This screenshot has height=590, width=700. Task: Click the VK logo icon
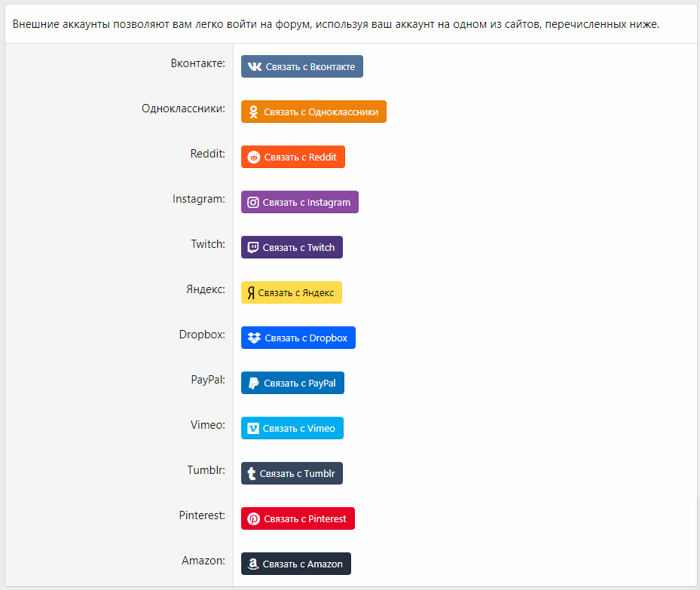255,66
